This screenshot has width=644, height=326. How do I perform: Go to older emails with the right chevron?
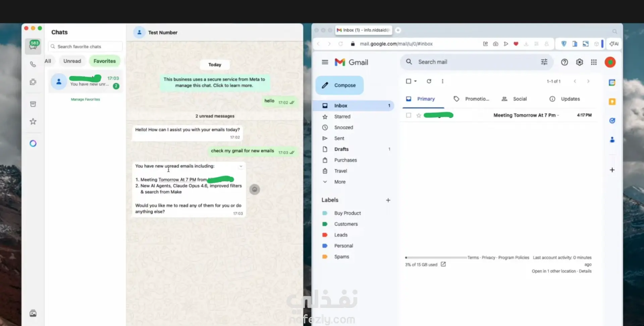tap(588, 81)
